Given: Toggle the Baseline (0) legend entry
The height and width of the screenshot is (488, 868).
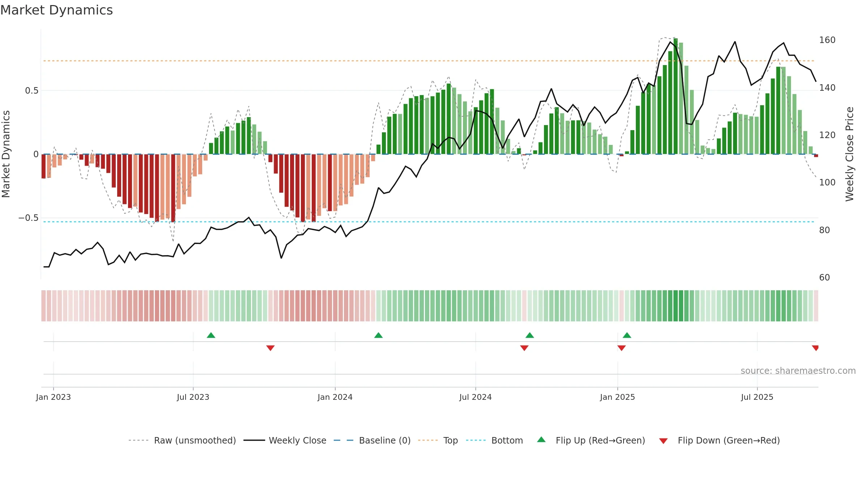Looking at the screenshot, I should [x=372, y=440].
